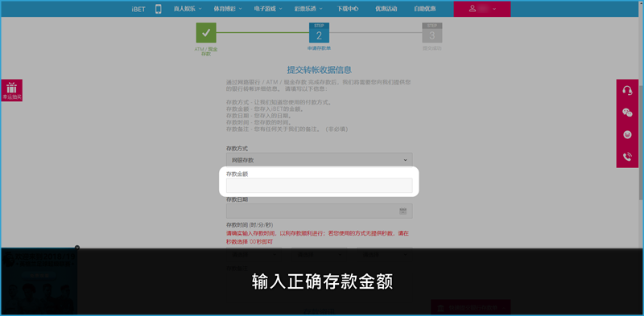Open the 优惠活动 page
The image size is (644, 316).
click(x=386, y=9)
